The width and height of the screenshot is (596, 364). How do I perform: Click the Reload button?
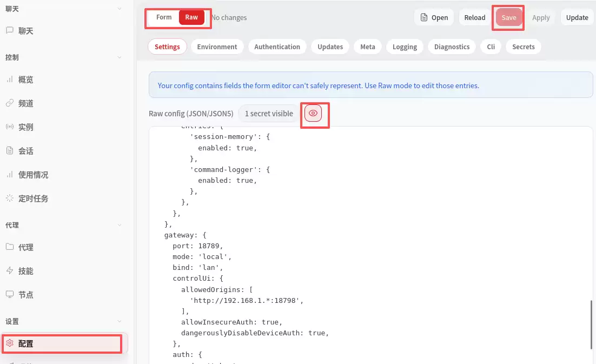pos(474,17)
